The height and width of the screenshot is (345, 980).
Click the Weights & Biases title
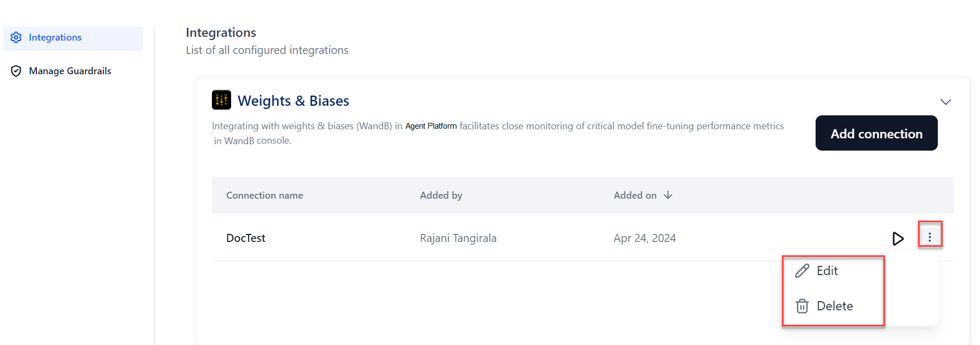293,101
